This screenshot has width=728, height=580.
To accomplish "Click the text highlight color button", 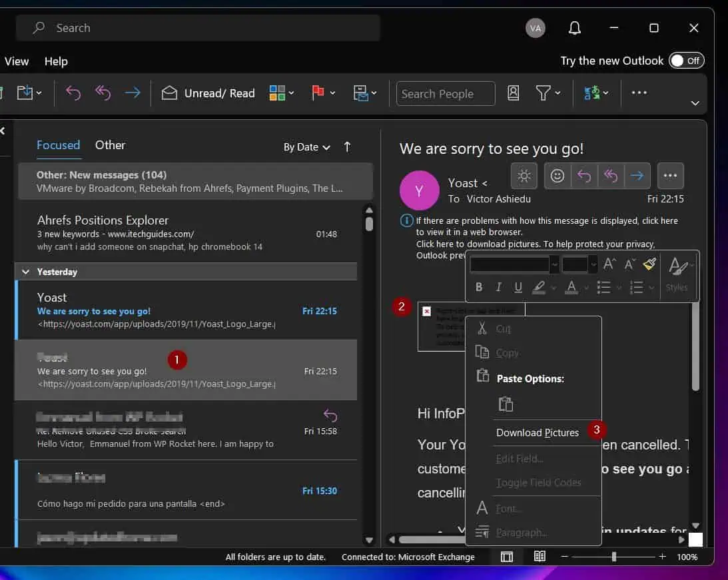I will click(539, 287).
